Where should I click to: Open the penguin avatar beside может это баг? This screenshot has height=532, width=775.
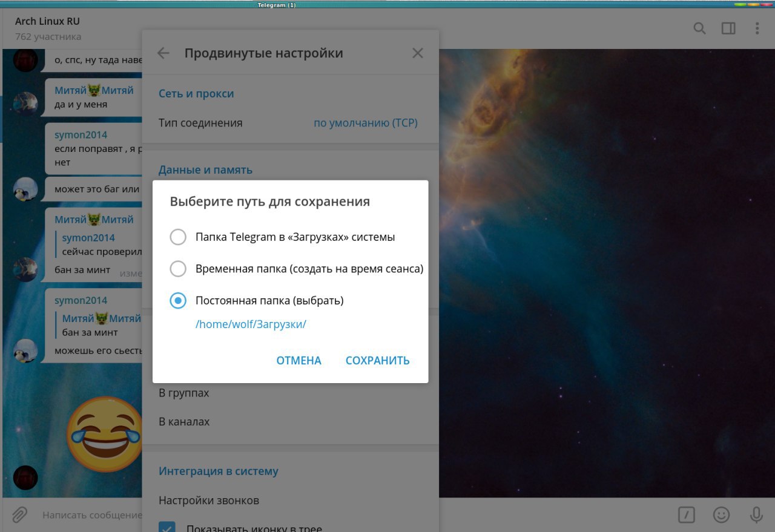coord(25,189)
